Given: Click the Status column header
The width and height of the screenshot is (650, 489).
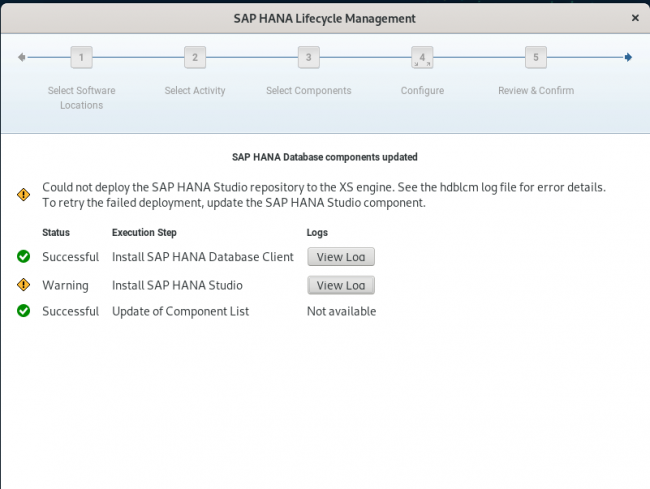Looking at the screenshot, I should click(56, 232).
